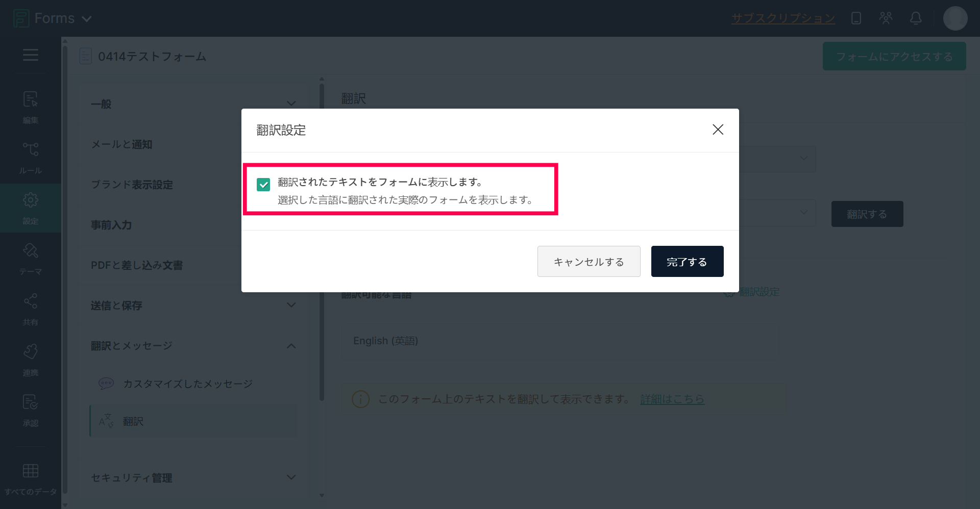980x509 pixels.
Task: Select カスタマイズしたメッセージ menu item
Action: [187, 384]
